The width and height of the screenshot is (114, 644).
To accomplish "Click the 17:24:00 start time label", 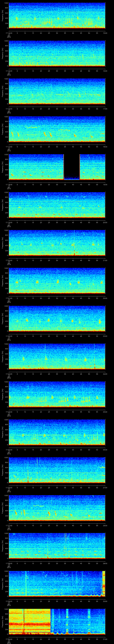I will point(9,412).
